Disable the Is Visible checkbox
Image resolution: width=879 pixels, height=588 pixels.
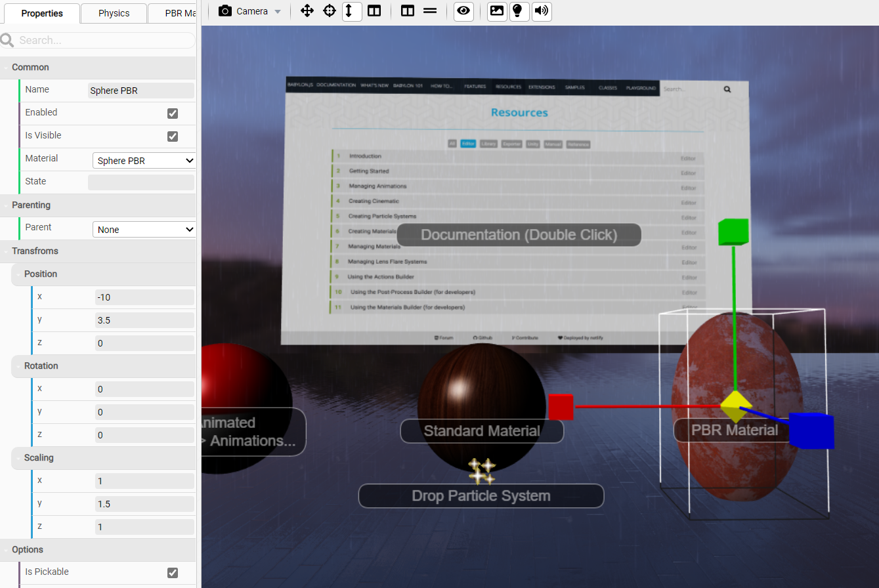coord(172,136)
